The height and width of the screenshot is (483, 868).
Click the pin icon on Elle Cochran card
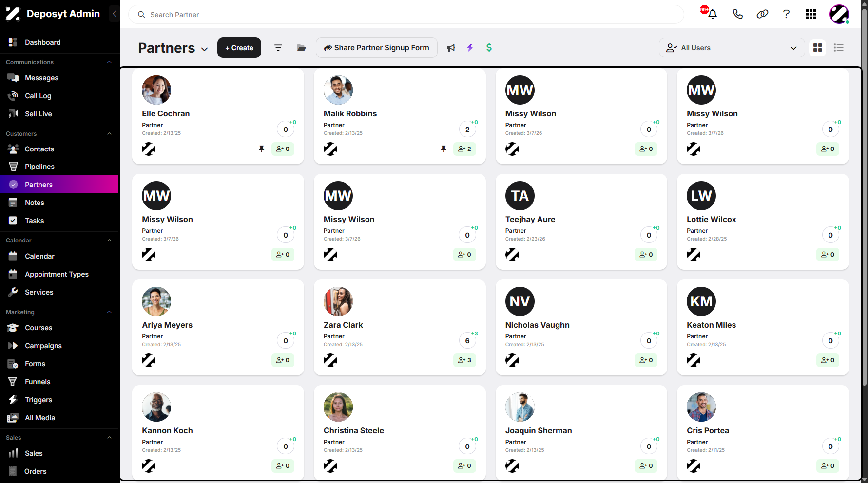[262, 149]
